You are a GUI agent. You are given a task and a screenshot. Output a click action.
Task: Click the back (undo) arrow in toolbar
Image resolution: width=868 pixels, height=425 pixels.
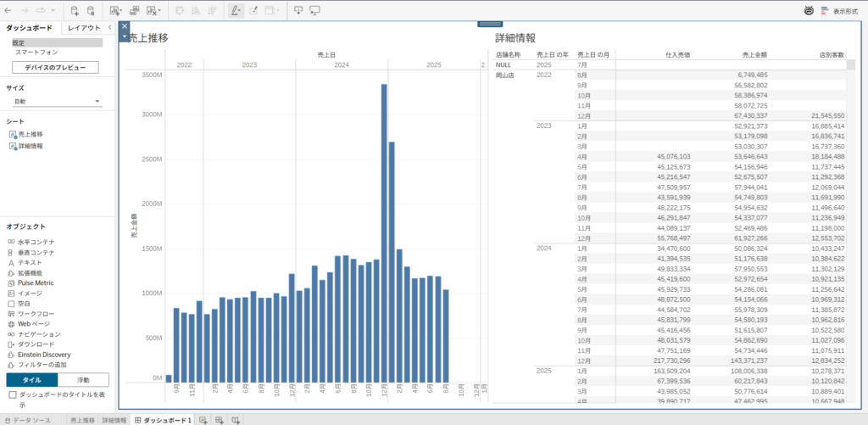(x=8, y=10)
